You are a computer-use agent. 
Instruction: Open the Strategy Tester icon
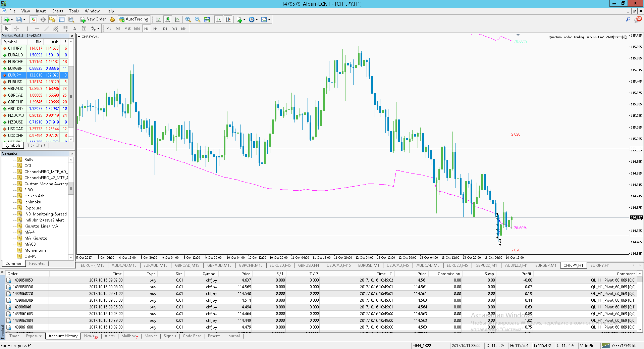pyautogui.click(x=71, y=19)
